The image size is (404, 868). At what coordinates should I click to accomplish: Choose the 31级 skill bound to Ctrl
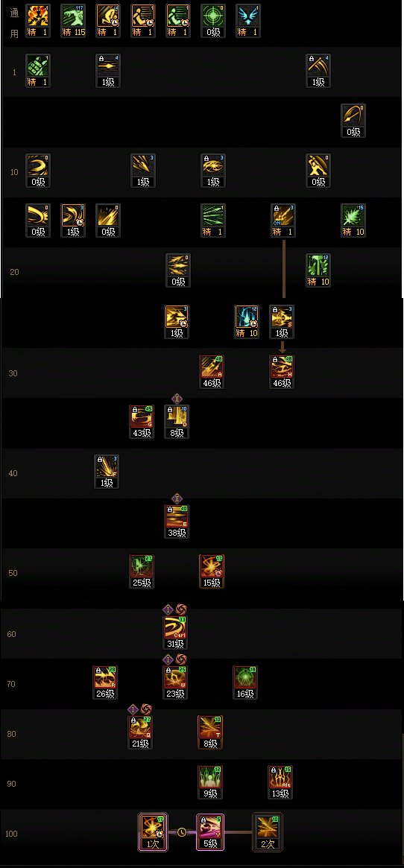pos(176,633)
